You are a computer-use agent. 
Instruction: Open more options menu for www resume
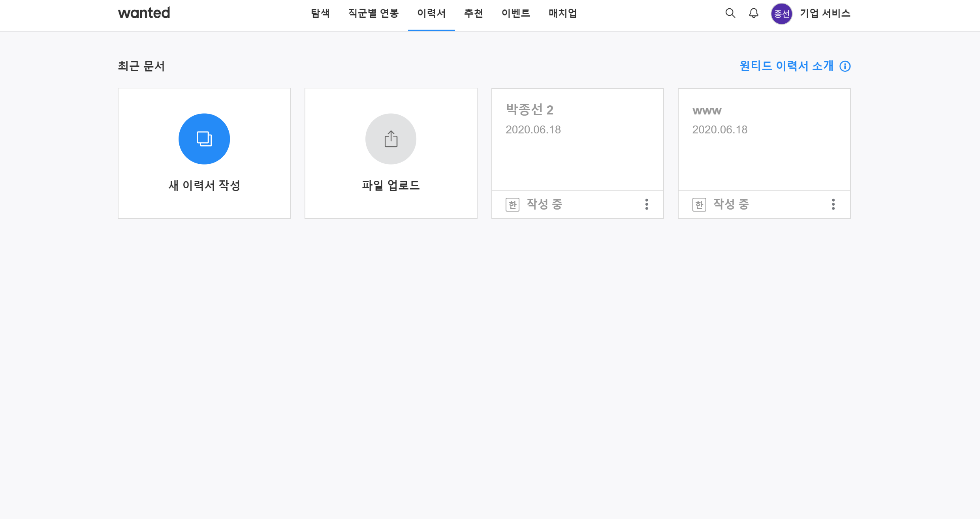pyautogui.click(x=833, y=204)
